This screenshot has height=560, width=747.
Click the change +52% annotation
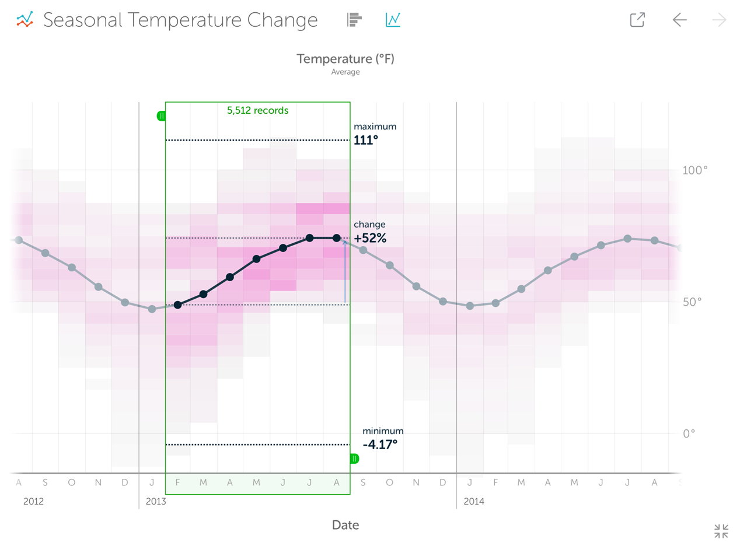point(369,231)
